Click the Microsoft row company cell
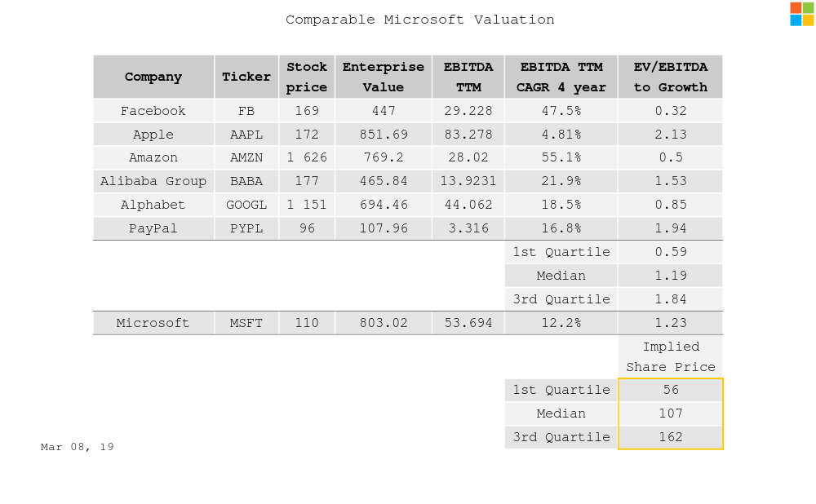 pyautogui.click(x=153, y=323)
